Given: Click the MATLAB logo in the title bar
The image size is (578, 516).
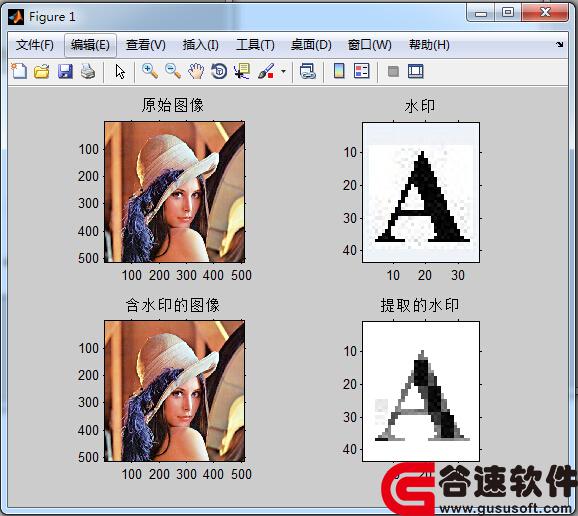Looking at the screenshot, I should [x=16, y=17].
